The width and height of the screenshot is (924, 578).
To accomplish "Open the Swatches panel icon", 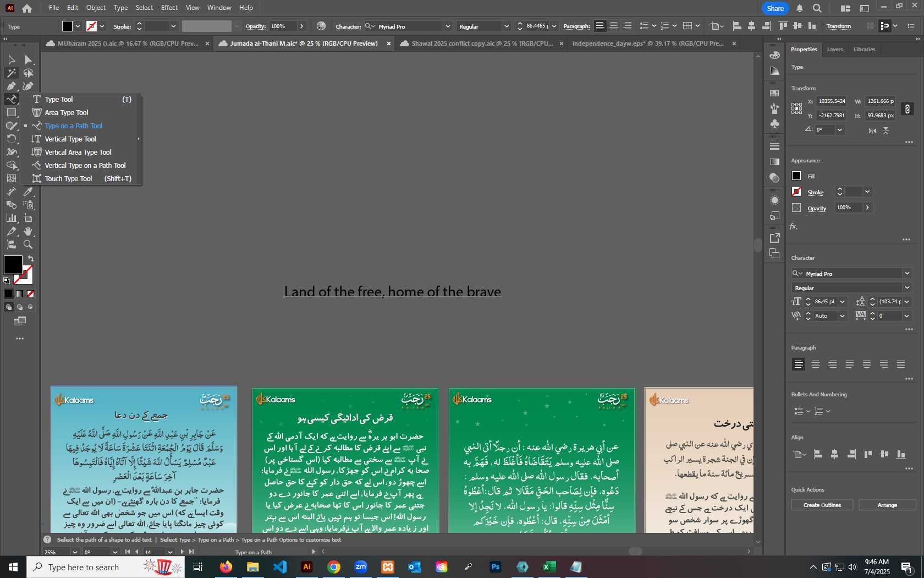I will [774, 93].
